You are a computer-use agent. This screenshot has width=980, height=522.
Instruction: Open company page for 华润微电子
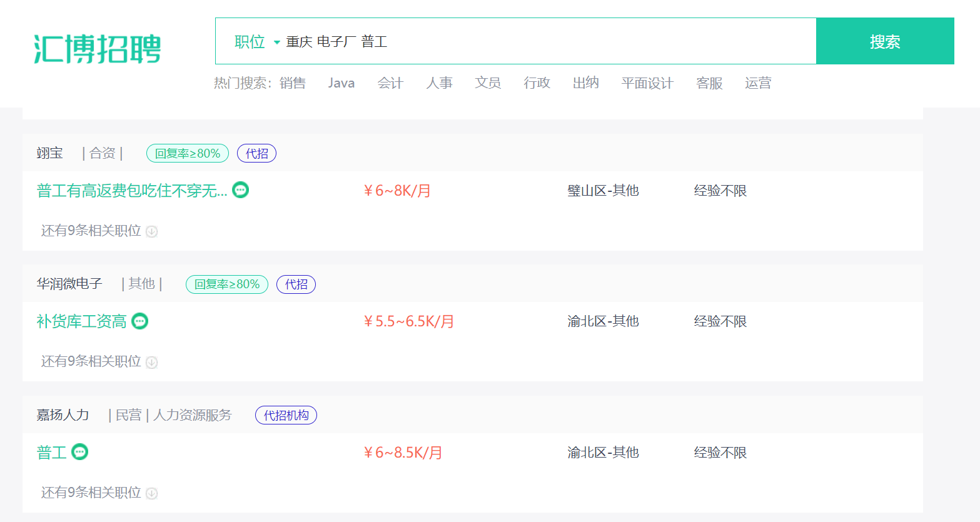69,284
